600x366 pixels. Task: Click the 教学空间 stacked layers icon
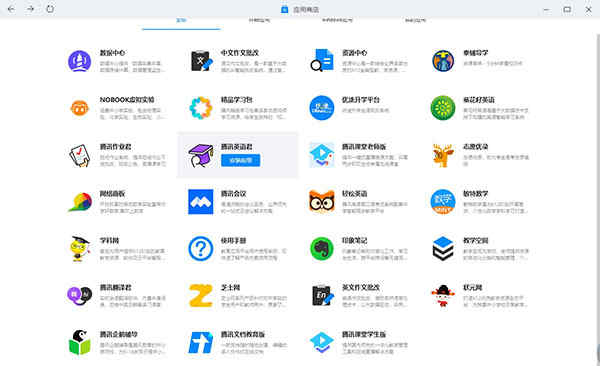(x=443, y=249)
